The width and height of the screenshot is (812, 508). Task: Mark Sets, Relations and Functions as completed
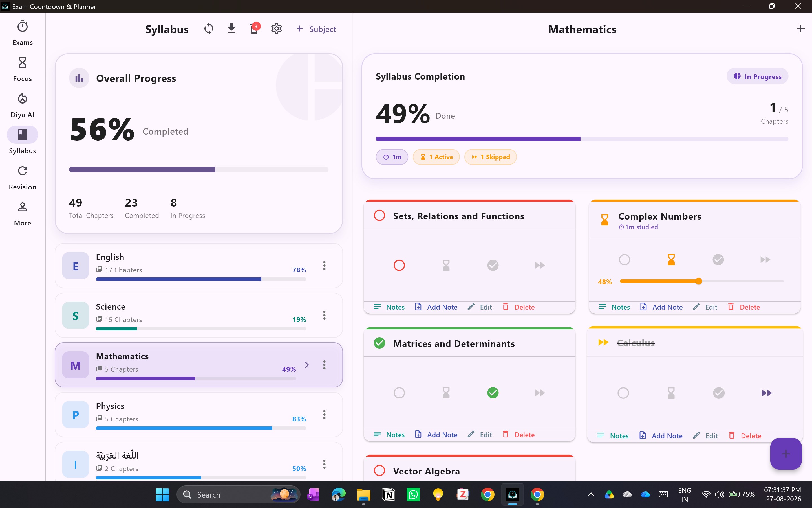493,265
